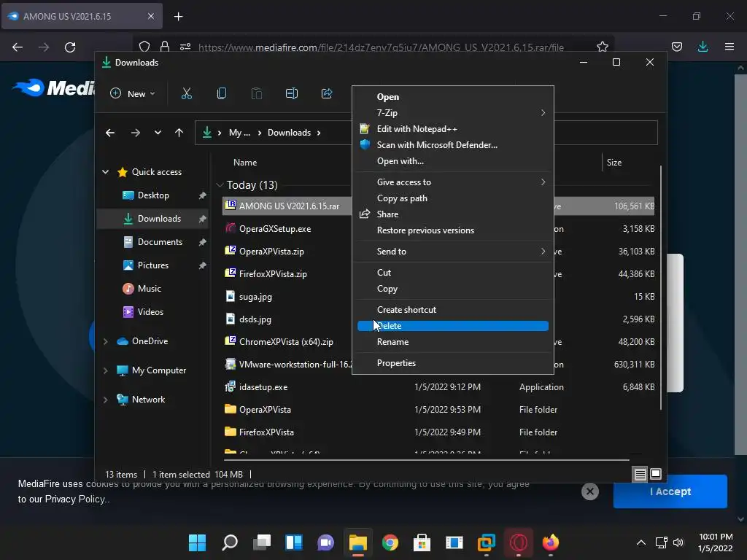Bookmark this page with the star icon
The height and width of the screenshot is (560, 747).
602,47
